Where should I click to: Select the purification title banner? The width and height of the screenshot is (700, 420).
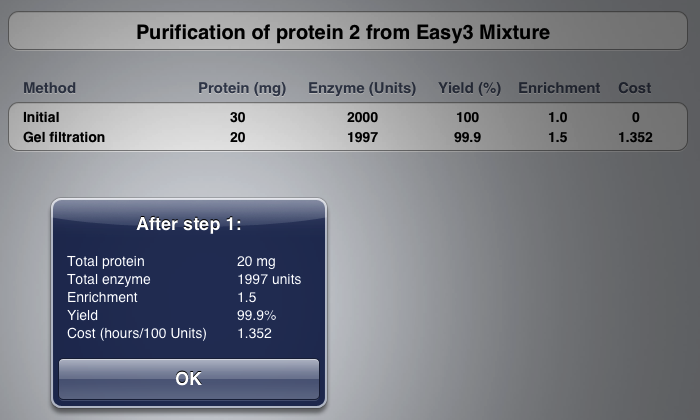coord(348,31)
